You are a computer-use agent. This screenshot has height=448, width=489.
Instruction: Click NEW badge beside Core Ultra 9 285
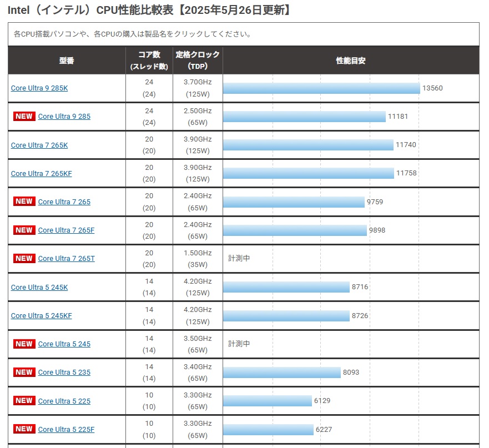coord(24,117)
